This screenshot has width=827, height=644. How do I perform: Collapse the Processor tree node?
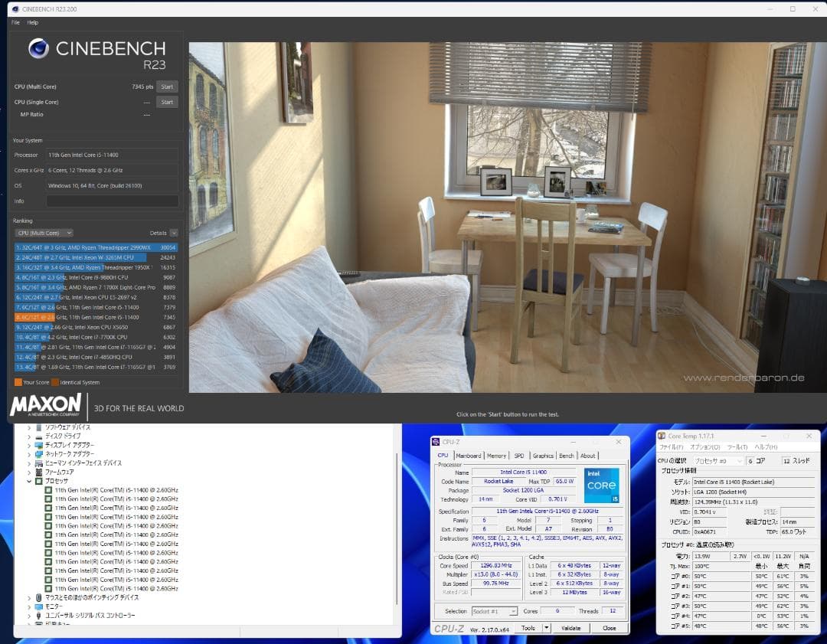coord(29,482)
